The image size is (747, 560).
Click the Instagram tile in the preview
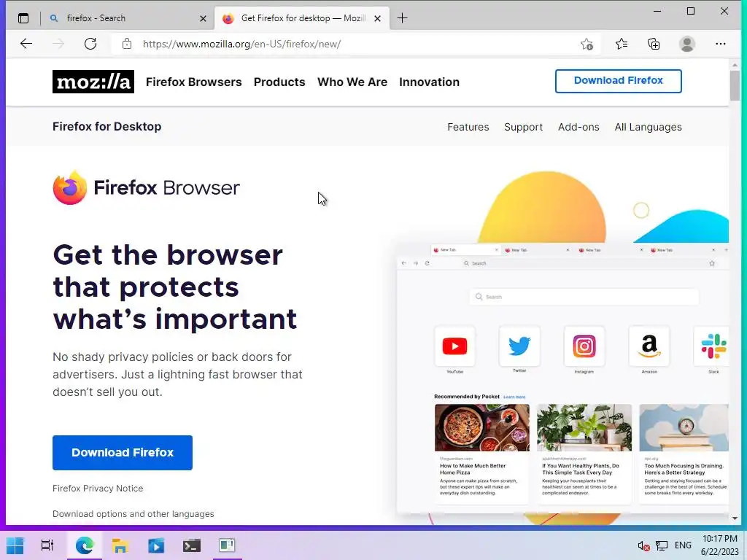tap(584, 346)
